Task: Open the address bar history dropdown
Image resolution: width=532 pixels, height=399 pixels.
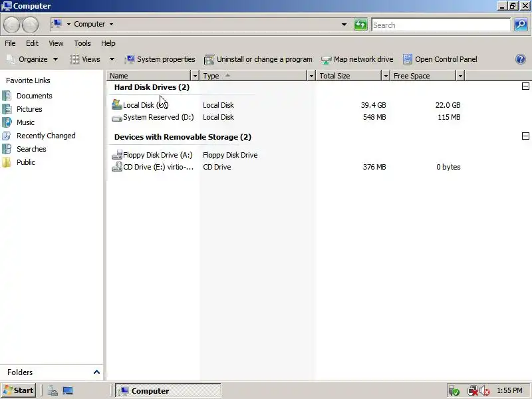Action: pos(344,25)
